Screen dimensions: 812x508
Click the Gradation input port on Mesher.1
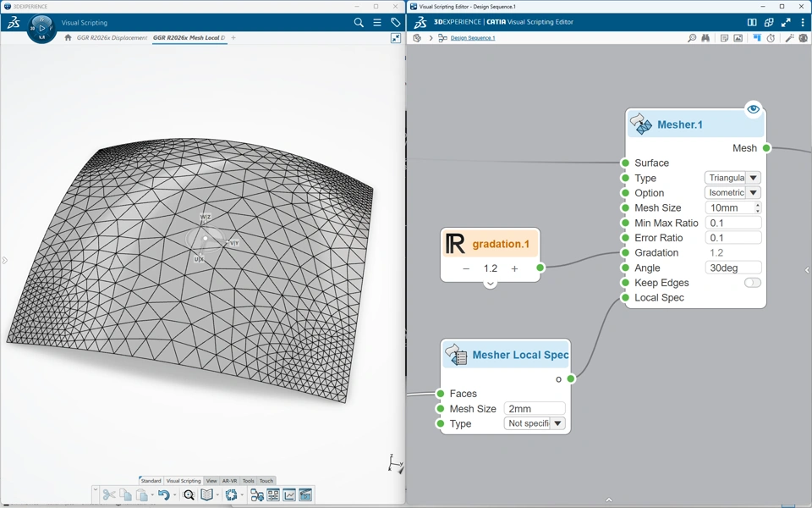(625, 252)
